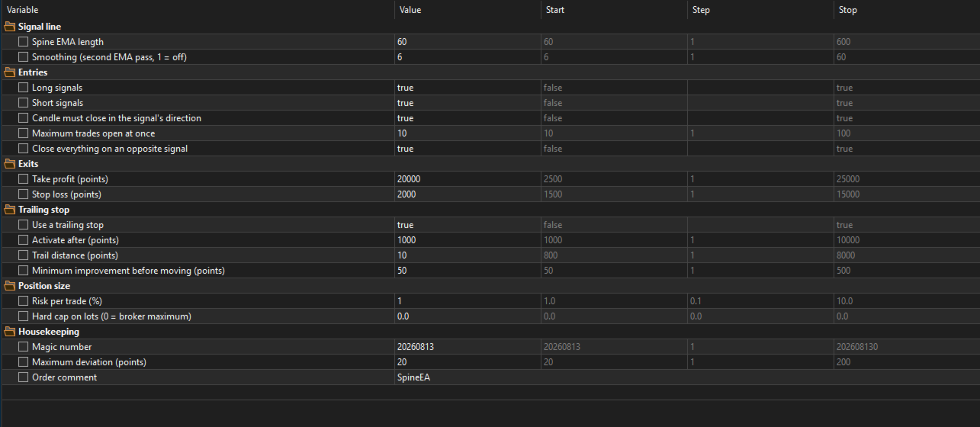Click the Housekeeping folder icon
This screenshot has width=980, height=427.
(x=9, y=332)
